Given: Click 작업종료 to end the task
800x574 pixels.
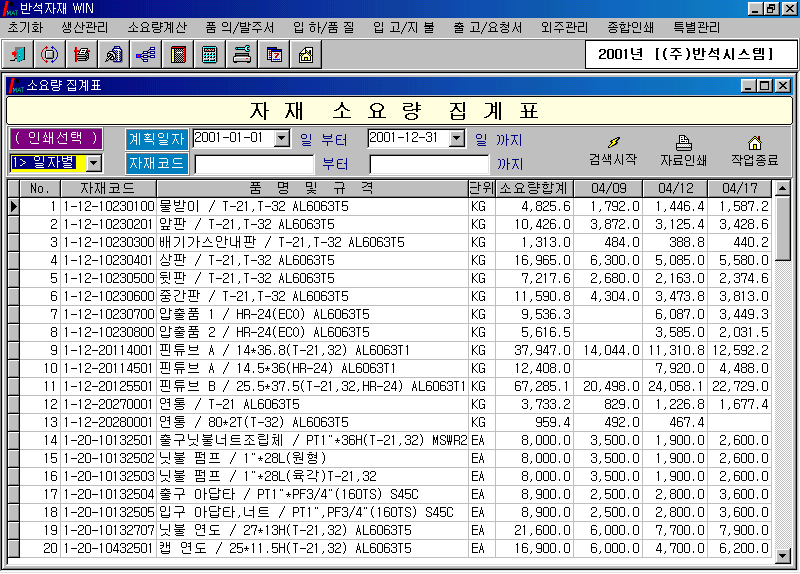Looking at the screenshot, I should click(x=754, y=150).
